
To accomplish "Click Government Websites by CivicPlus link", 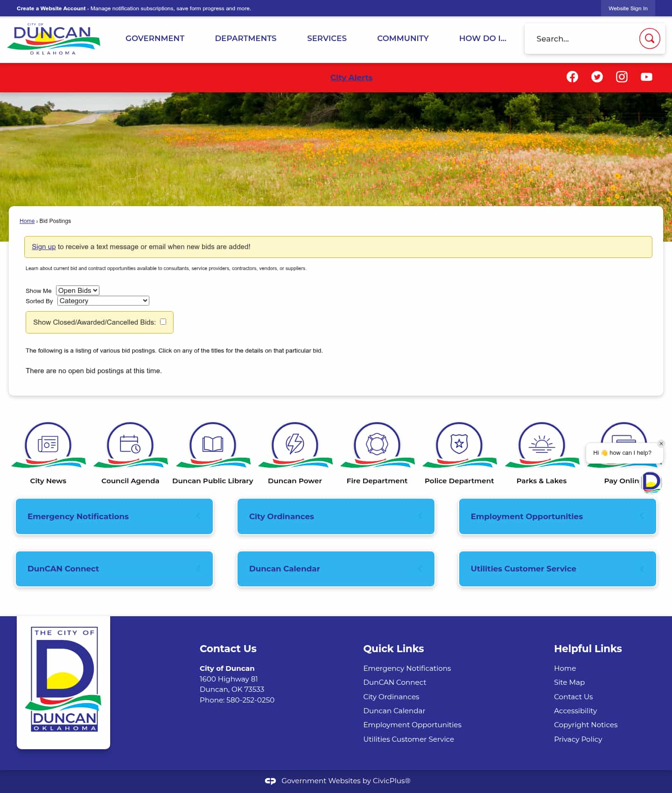I will coord(346,781).
